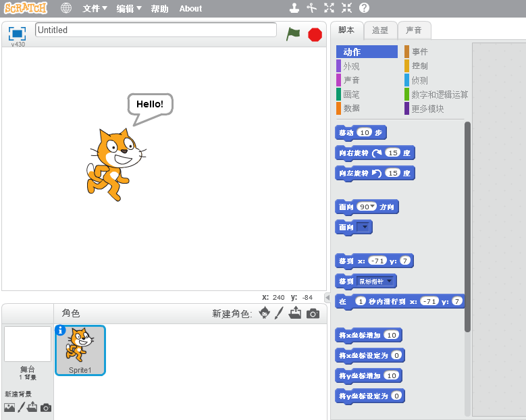Open Sprite1 info button

(x=60, y=330)
